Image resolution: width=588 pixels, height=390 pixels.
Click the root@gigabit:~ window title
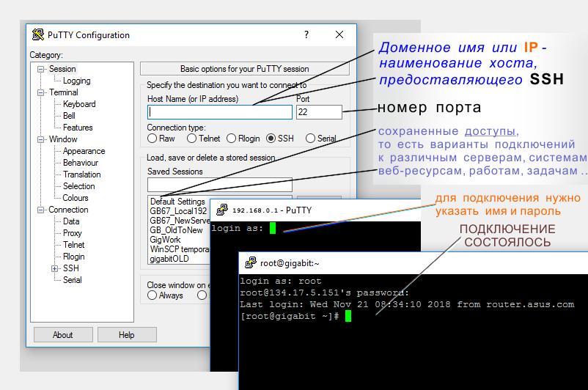click(x=290, y=263)
